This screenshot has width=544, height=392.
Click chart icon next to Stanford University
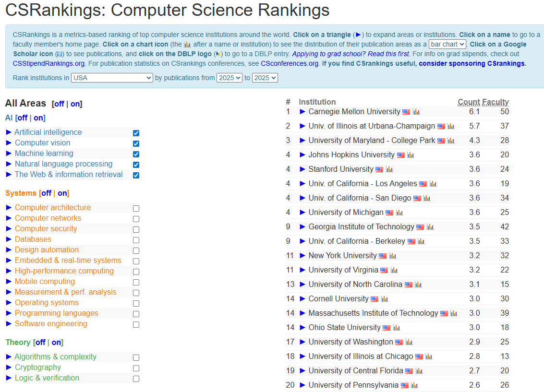pyautogui.click(x=389, y=169)
